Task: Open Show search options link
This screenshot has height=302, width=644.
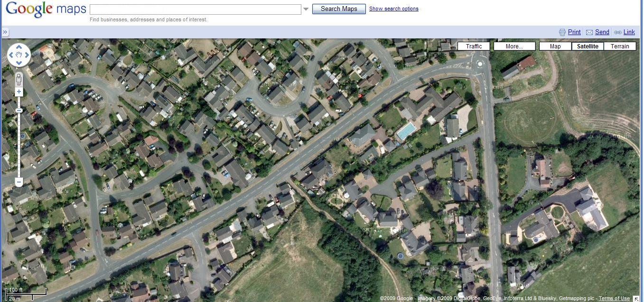Action: 394,9
